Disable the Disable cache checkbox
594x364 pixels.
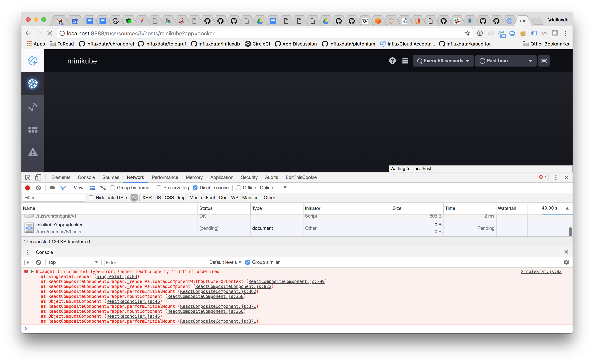pos(195,188)
